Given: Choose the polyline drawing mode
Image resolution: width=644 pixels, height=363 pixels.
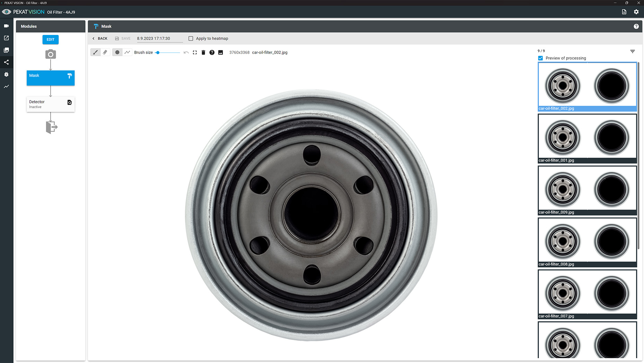Looking at the screenshot, I should pos(127,52).
